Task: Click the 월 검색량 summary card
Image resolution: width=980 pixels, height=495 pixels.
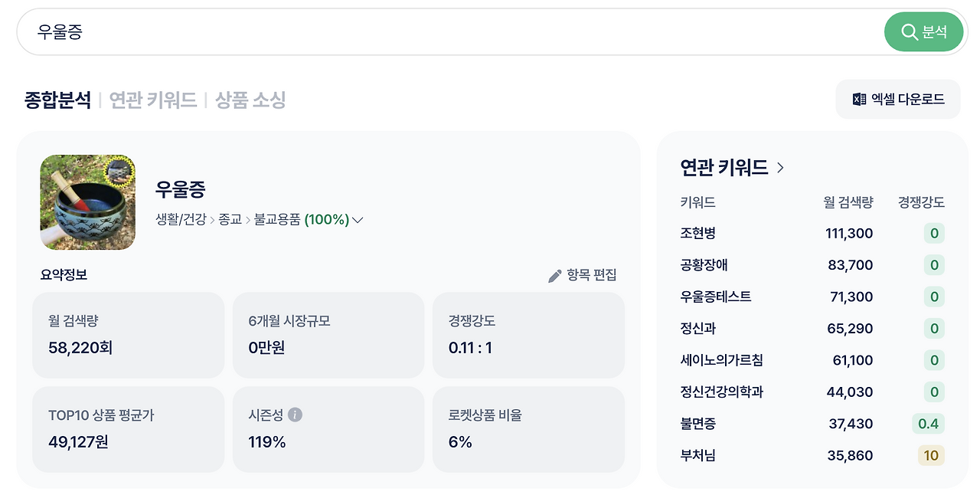Action: coord(128,335)
